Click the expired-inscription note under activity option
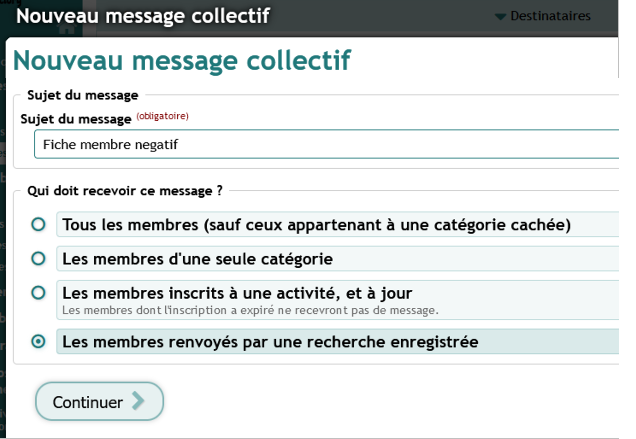This screenshot has height=439, width=636. [x=250, y=310]
